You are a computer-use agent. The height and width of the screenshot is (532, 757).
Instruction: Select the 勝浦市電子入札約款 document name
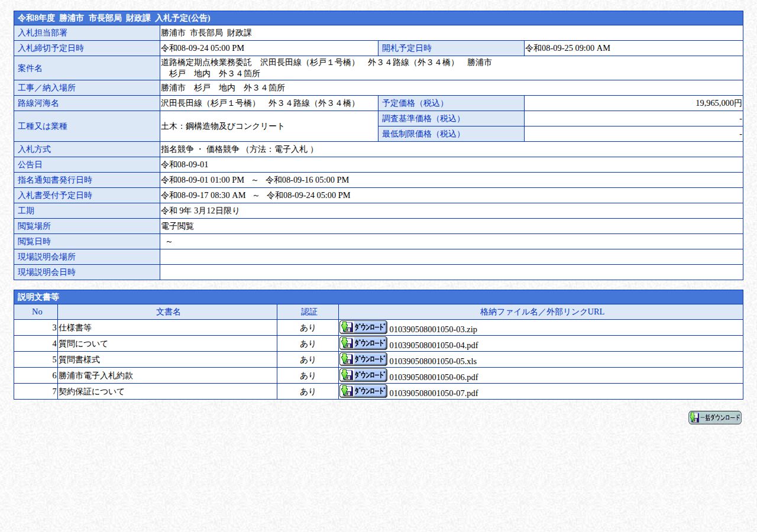coord(96,375)
